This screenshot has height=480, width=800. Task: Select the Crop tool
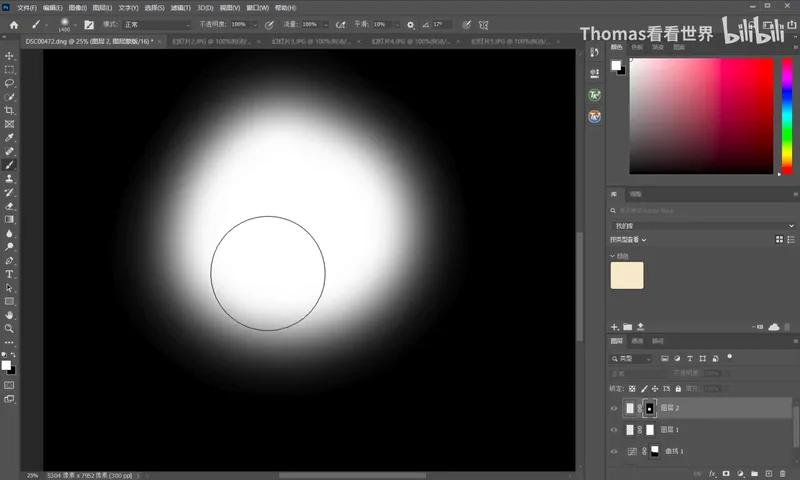(9, 110)
